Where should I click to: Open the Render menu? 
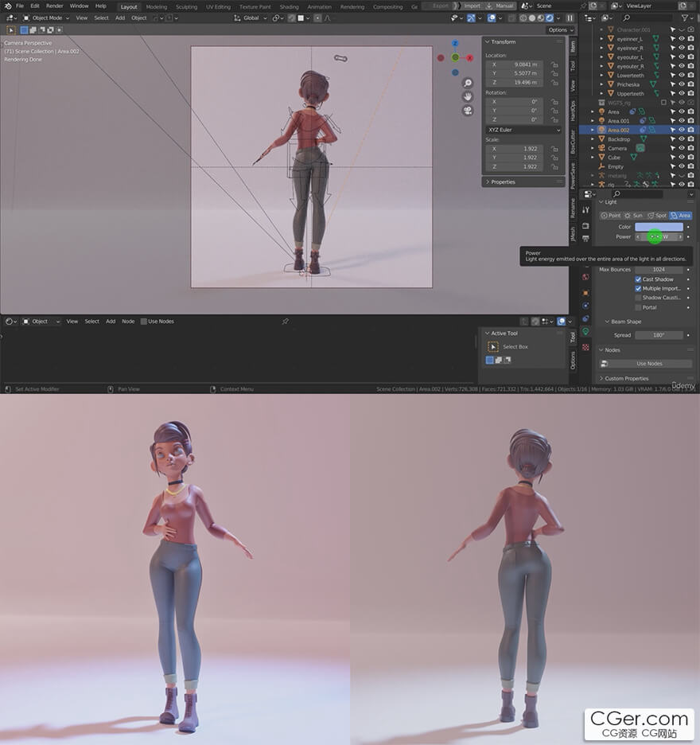pyautogui.click(x=54, y=6)
